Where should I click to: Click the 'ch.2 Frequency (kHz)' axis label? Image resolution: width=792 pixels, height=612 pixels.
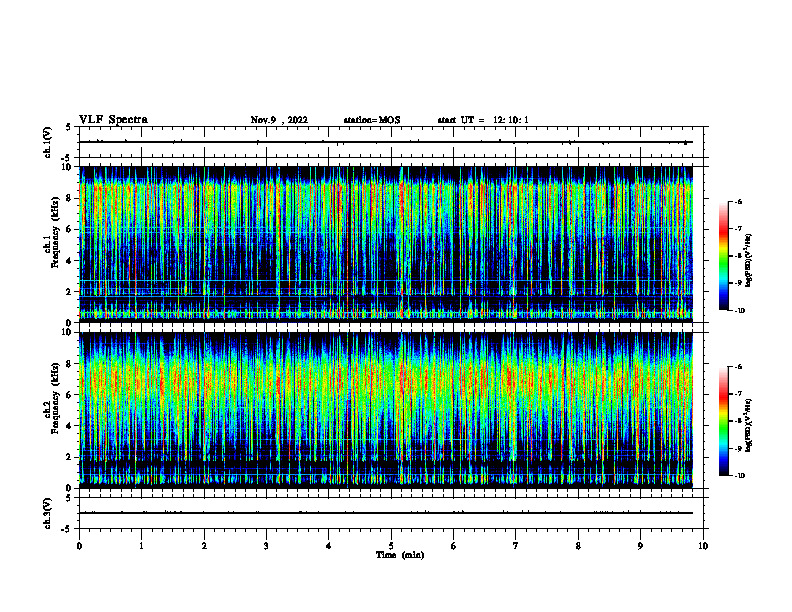click(x=52, y=398)
